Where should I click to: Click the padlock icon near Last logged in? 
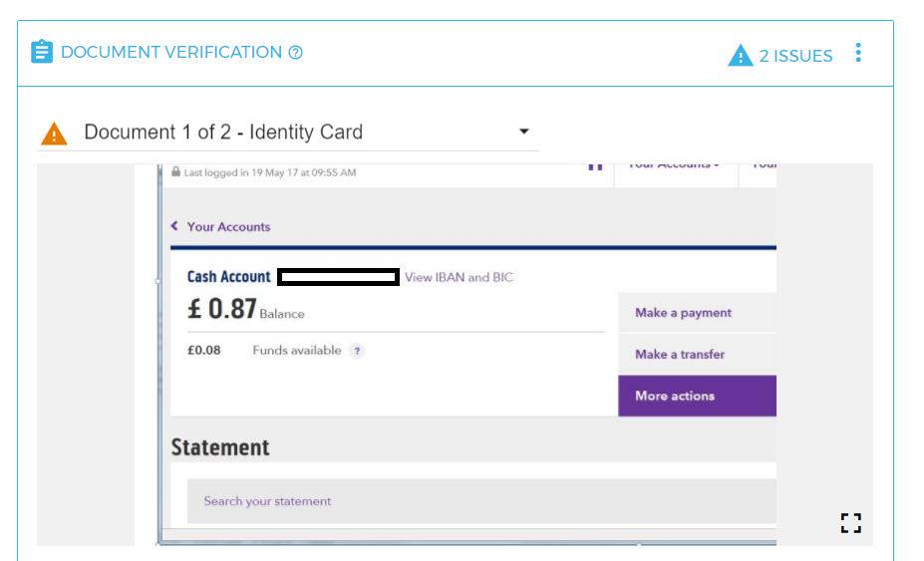[175, 171]
